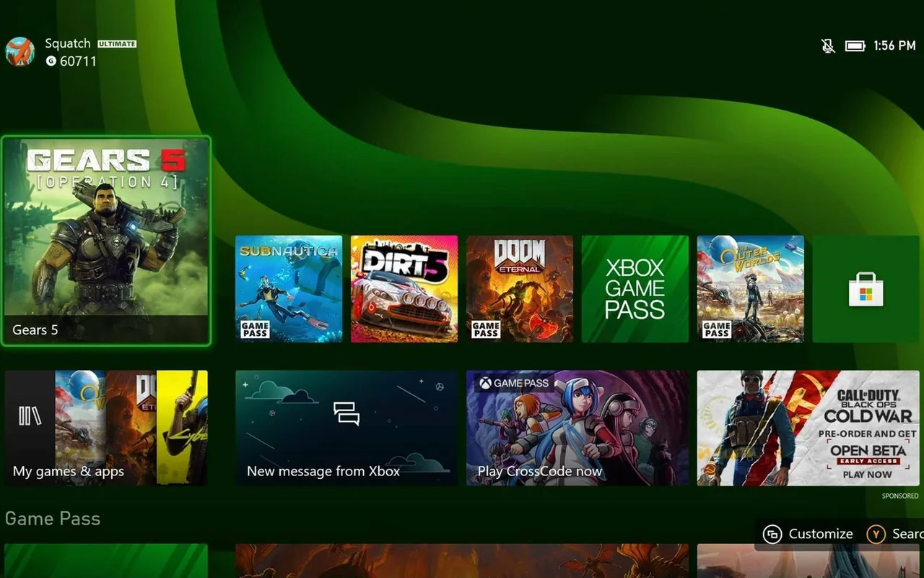This screenshot has height=578, width=924.
Task: Click the My games & apps label
Action: click(x=69, y=472)
